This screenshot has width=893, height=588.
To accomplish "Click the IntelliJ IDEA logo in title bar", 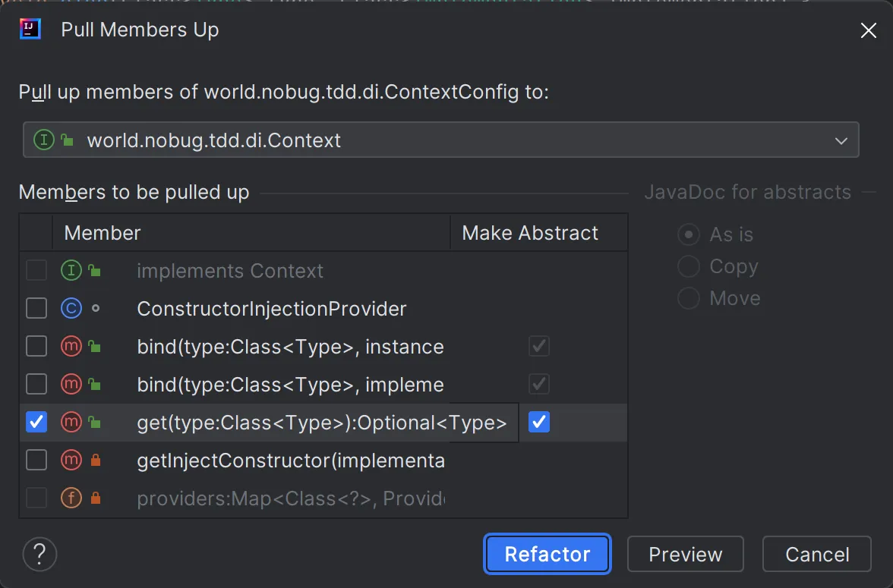I will [x=30, y=30].
